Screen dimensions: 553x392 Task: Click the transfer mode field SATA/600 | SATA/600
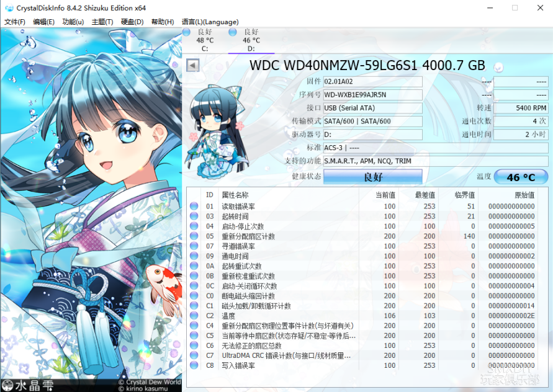point(373,122)
